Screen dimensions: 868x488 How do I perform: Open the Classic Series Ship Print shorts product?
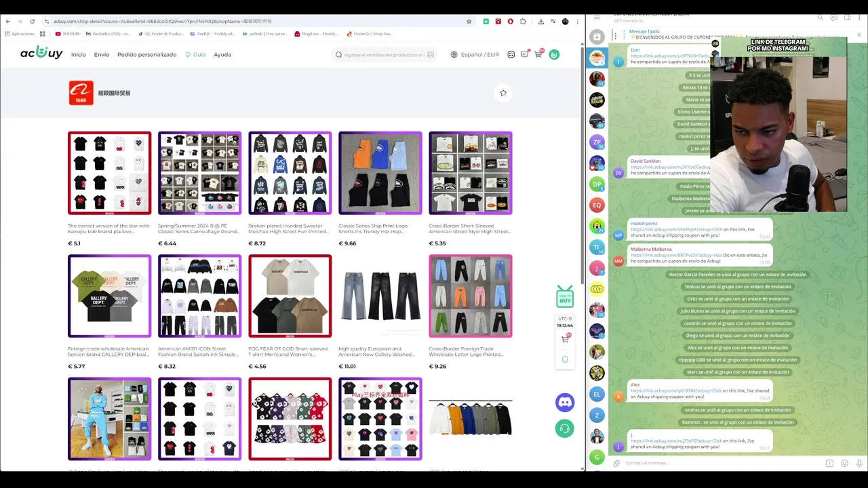click(380, 173)
